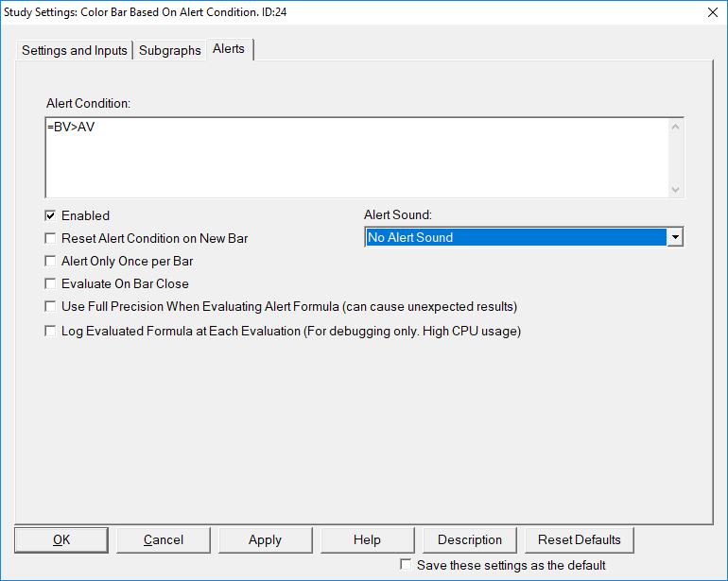Viewport: 728px width, 581px height.
Task: Click the No Alert Sound combo box
Action: (515, 237)
